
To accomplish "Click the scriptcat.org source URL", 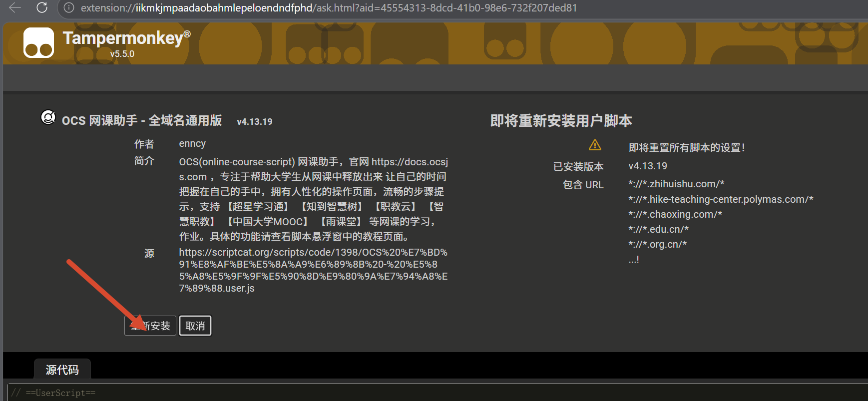I will (x=313, y=270).
